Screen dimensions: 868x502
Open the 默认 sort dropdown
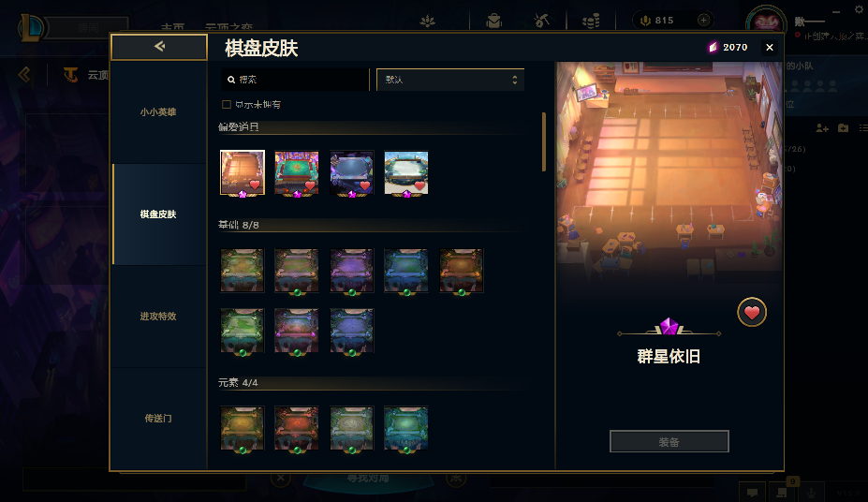[450, 80]
